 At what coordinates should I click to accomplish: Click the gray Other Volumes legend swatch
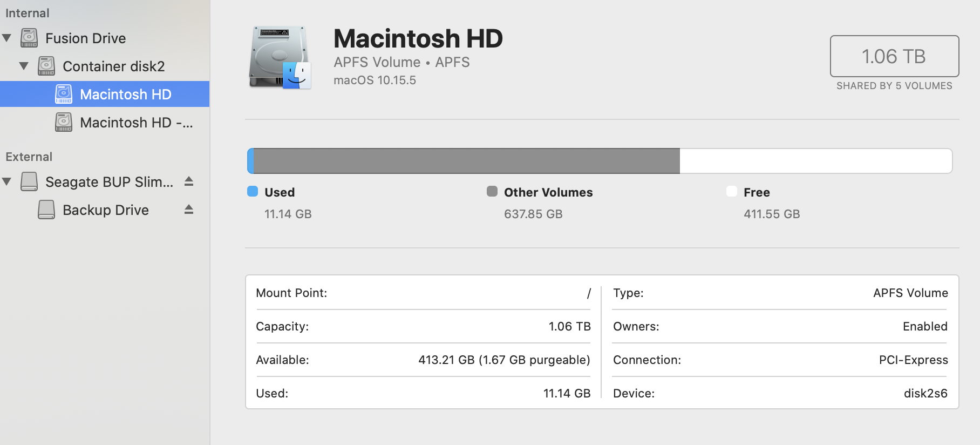pos(492,191)
